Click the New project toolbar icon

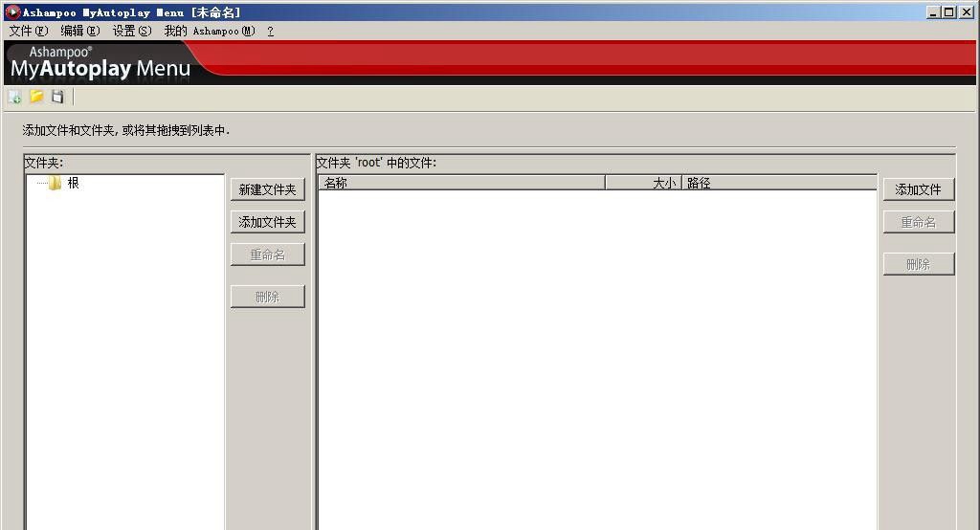click(14, 97)
